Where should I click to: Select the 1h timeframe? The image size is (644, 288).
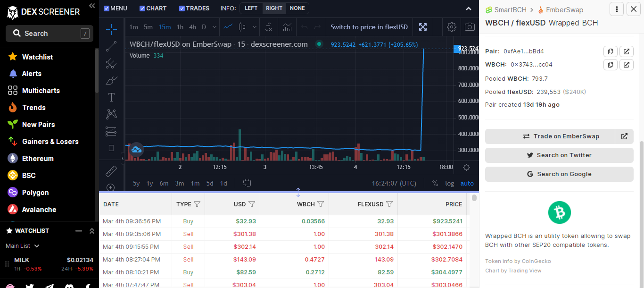180,27
